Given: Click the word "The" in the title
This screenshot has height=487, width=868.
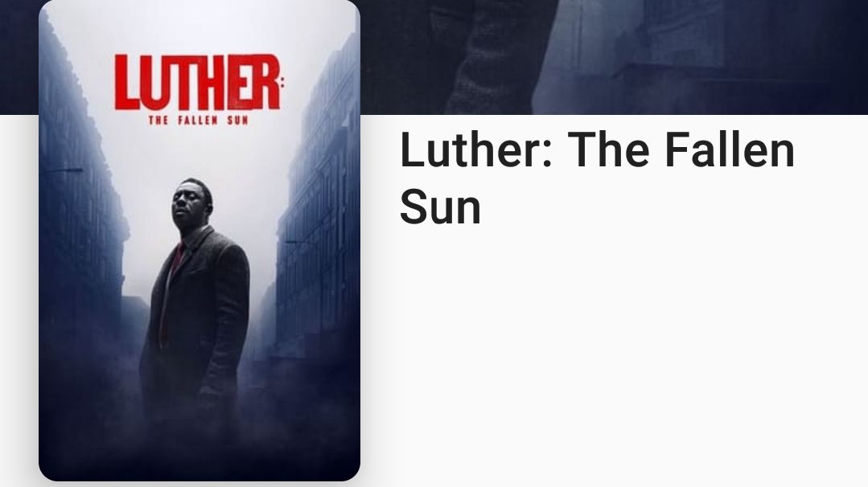Looking at the screenshot, I should click(x=608, y=149).
